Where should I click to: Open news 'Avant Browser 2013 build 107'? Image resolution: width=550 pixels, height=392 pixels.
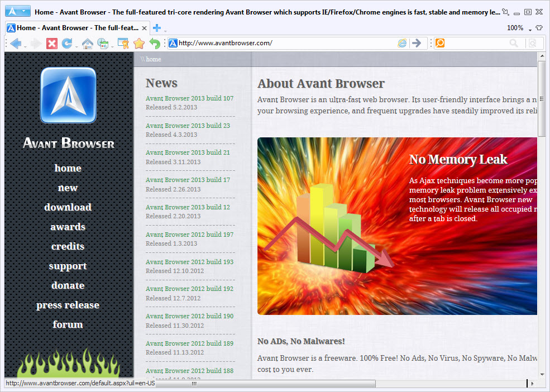tap(189, 98)
